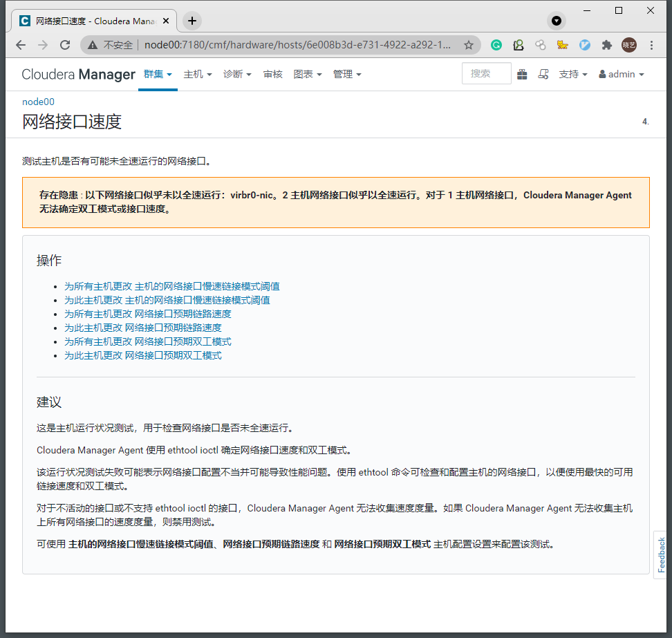672x638 pixels.
Task: Click 为所有主机更改 主机的网络接口慢速链接模式阈值 link
Action: pyautogui.click(x=172, y=286)
